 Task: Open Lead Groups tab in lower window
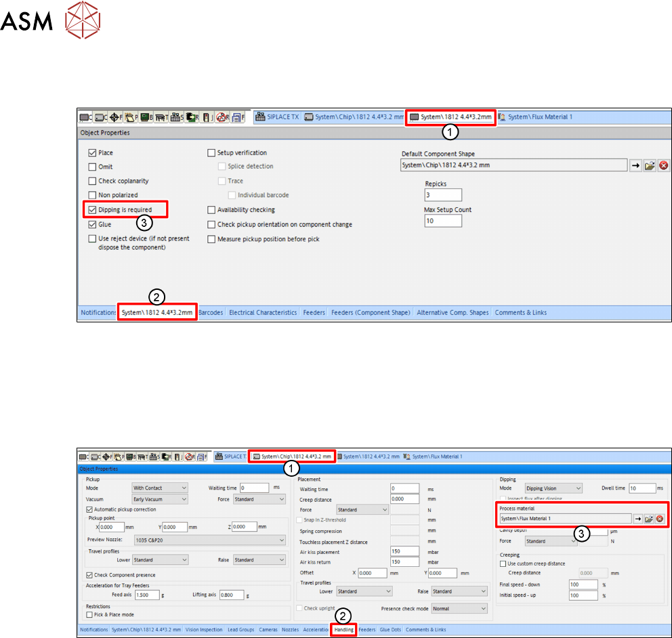pos(241,630)
